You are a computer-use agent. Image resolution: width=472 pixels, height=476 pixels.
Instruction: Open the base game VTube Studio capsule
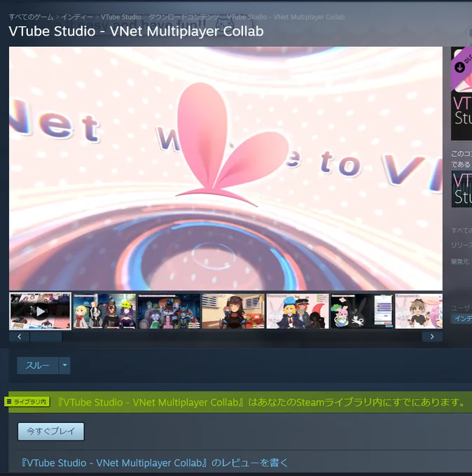(x=461, y=189)
